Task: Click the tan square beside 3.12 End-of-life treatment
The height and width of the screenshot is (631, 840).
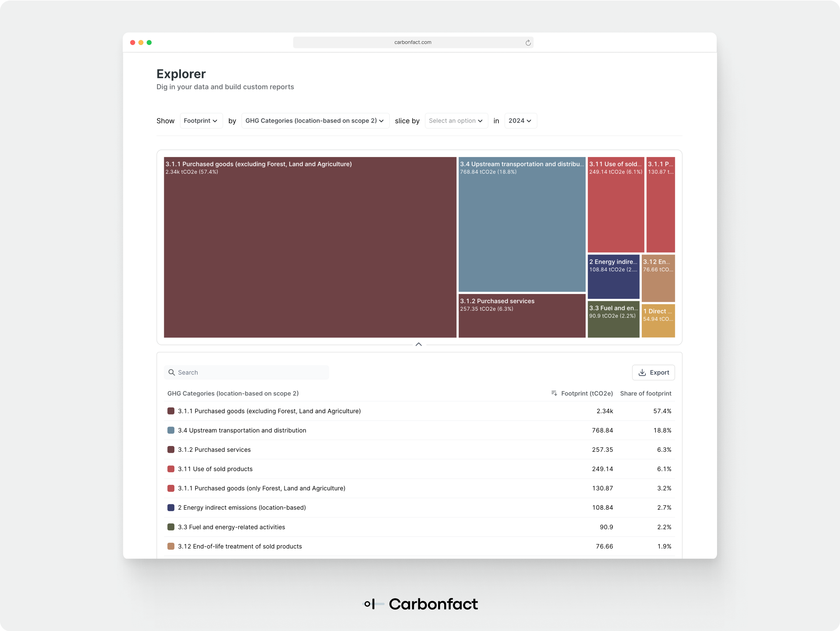Action: 171,546
